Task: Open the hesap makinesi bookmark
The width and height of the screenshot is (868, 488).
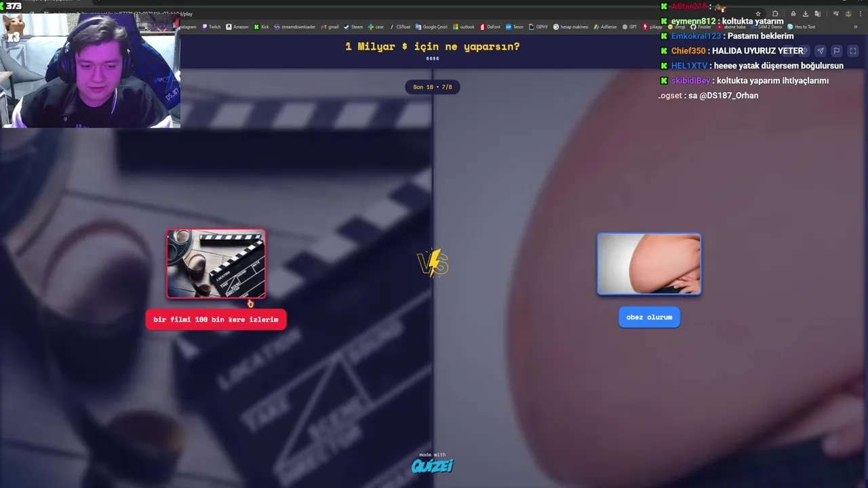Action: [570, 27]
